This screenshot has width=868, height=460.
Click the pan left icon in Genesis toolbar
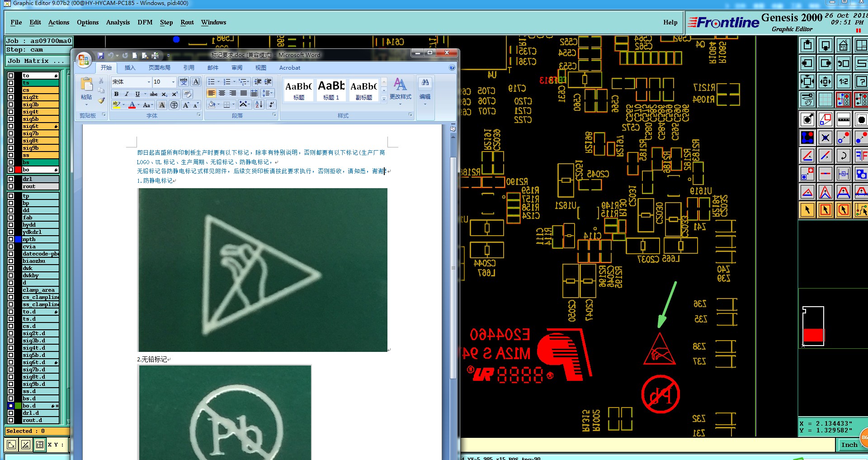tap(807, 63)
